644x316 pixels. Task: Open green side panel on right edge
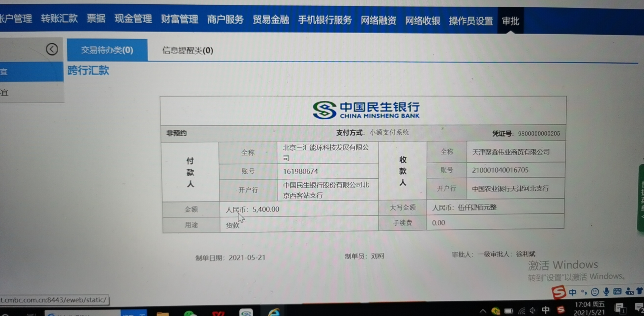coord(641,197)
